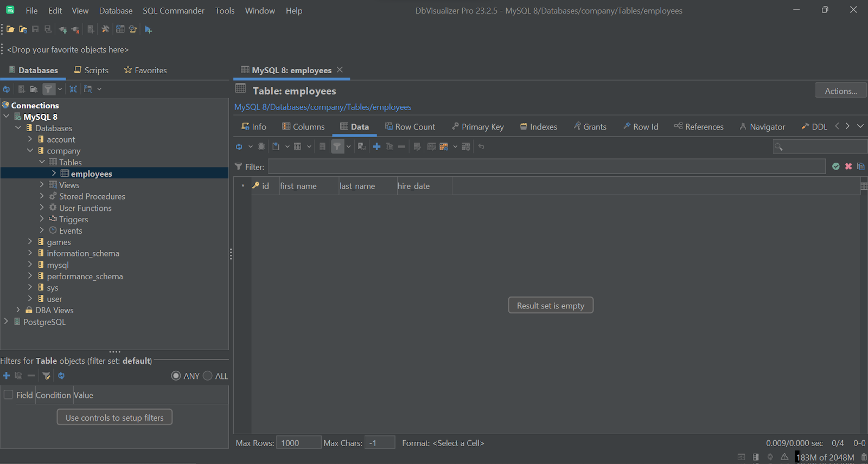Open the Columns tab

tap(303, 127)
